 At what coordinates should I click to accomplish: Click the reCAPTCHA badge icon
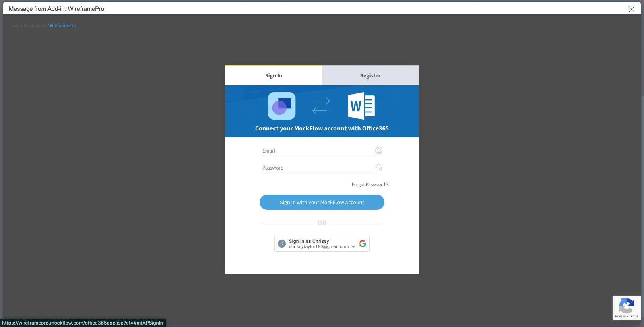click(x=626, y=305)
